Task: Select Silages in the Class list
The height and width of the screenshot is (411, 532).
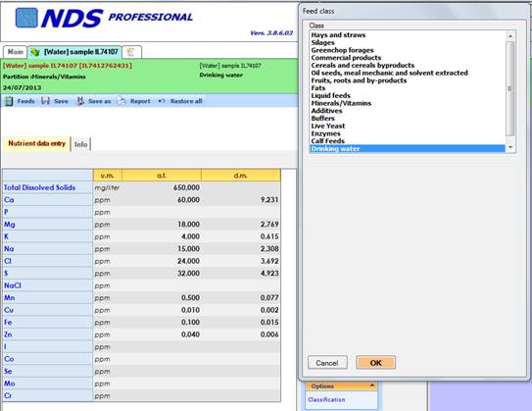Action: (x=323, y=42)
